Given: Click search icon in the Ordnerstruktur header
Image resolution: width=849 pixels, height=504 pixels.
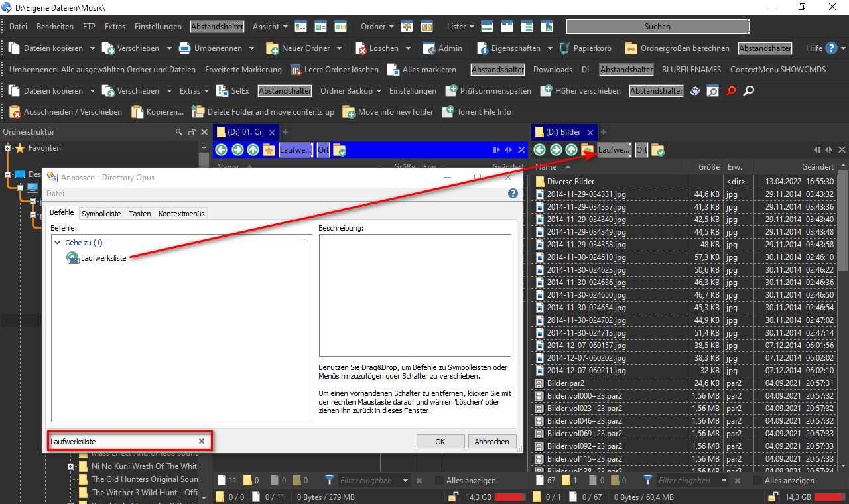Looking at the screenshot, I should [x=179, y=132].
